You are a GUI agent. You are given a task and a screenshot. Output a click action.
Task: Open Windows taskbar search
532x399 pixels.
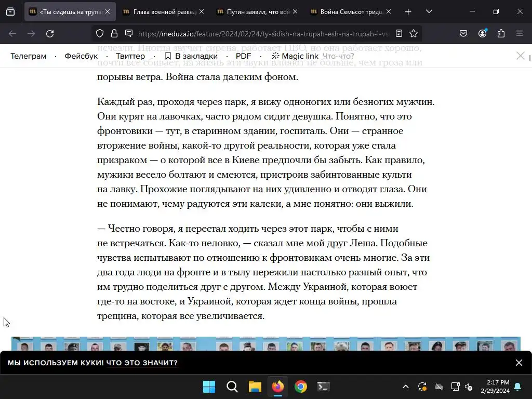(x=232, y=387)
